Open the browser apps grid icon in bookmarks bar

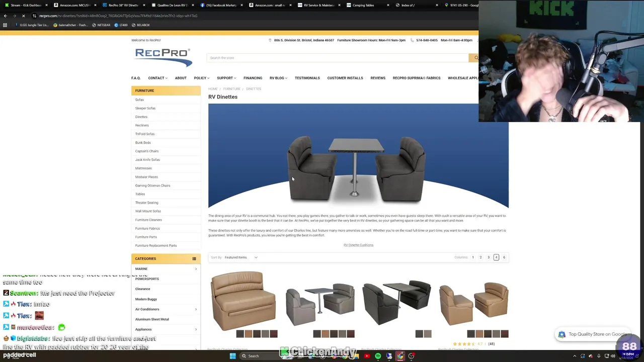5,25
